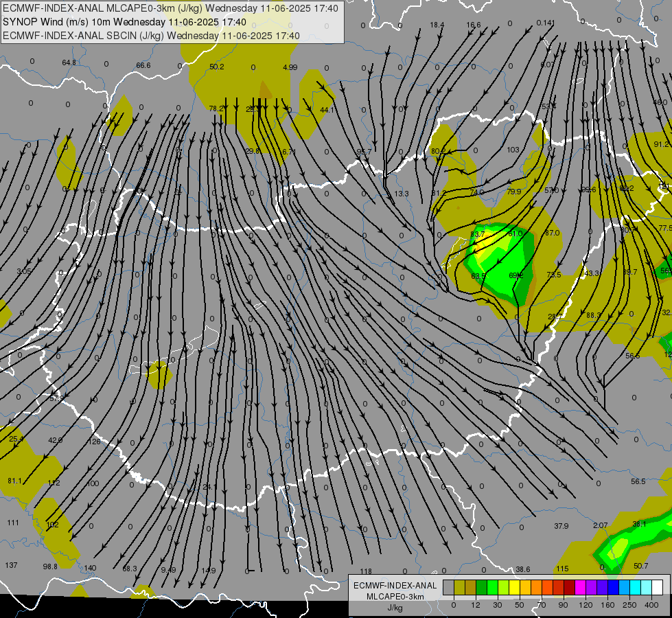Click the grid value 83.7
Screen dimensions: 672x618
(x=477, y=234)
